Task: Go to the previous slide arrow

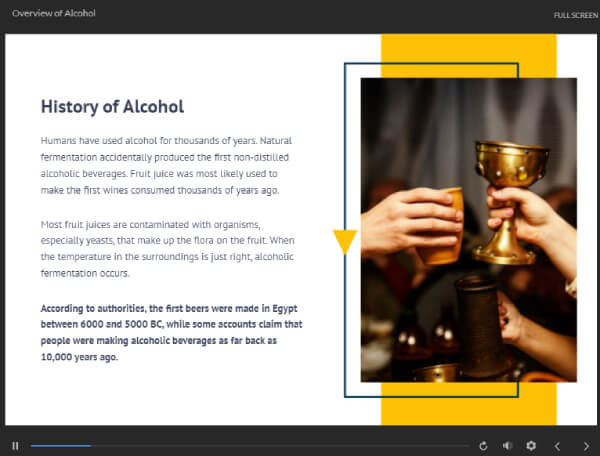Action: (558, 445)
